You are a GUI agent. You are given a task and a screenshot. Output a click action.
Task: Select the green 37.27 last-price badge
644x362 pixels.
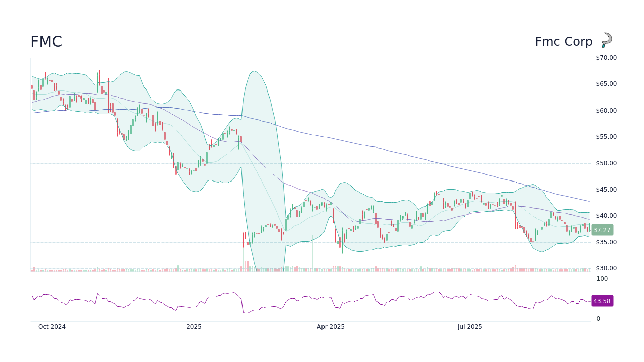[x=602, y=230]
